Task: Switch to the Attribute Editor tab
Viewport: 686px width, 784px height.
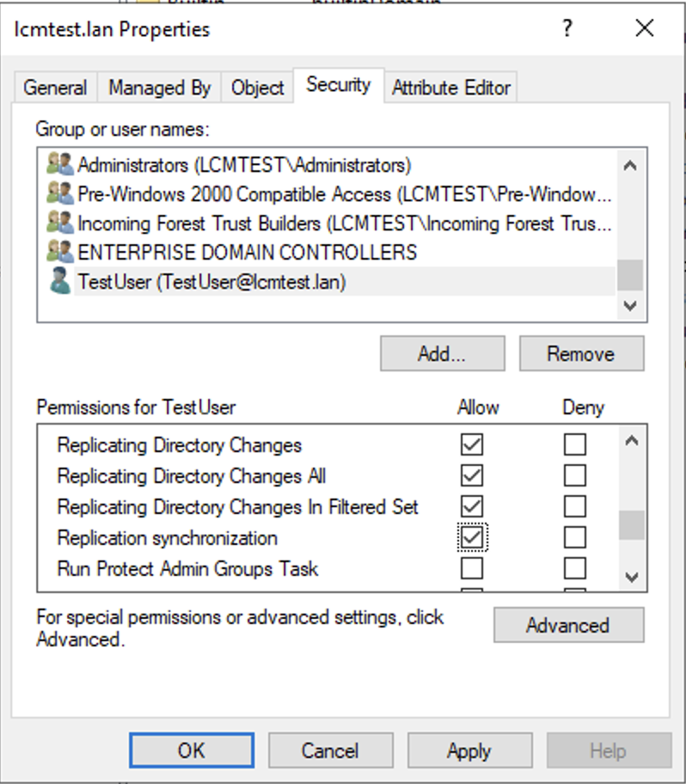Action: 451,88
